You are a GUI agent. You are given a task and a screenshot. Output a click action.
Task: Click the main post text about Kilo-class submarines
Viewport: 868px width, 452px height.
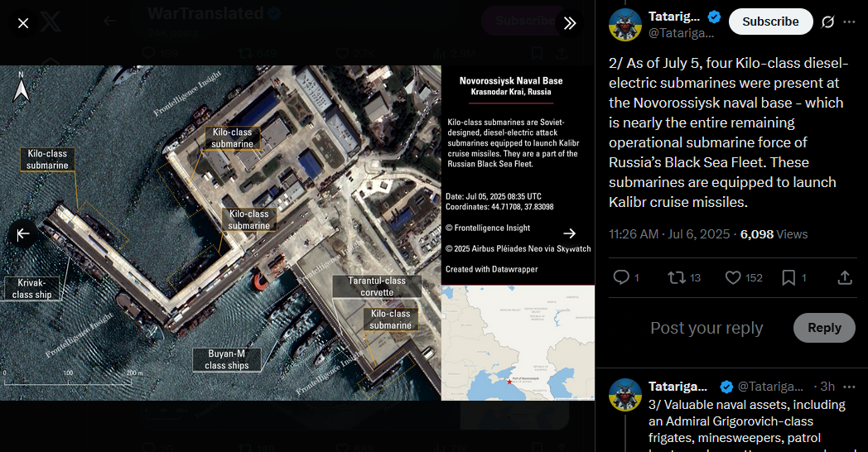click(728, 132)
